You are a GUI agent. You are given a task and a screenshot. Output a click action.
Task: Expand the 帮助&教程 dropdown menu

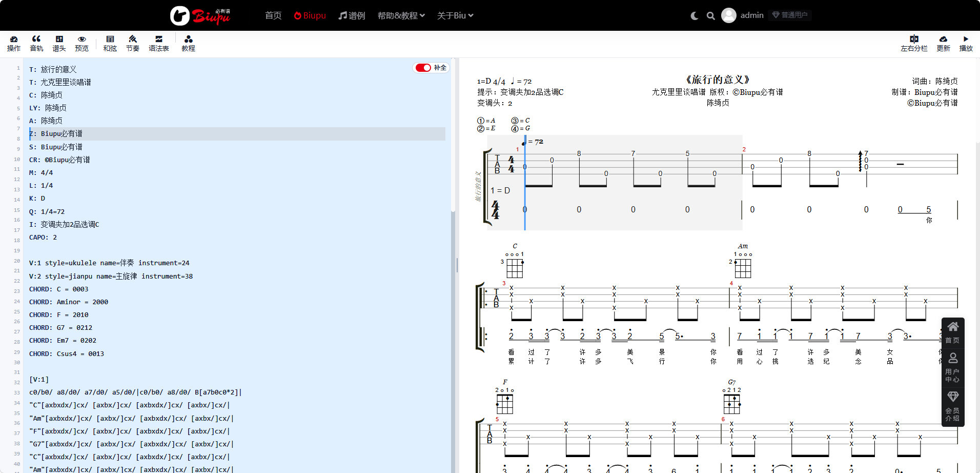point(401,15)
